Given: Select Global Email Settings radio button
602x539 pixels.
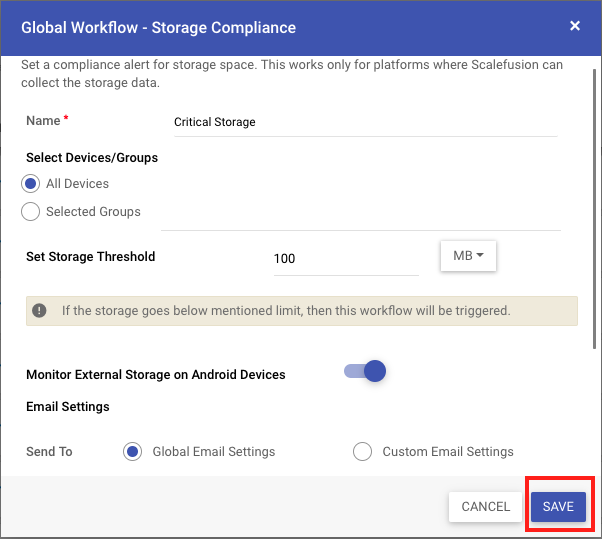Looking at the screenshot, I should pyautogui.click(x=132, y=451).
